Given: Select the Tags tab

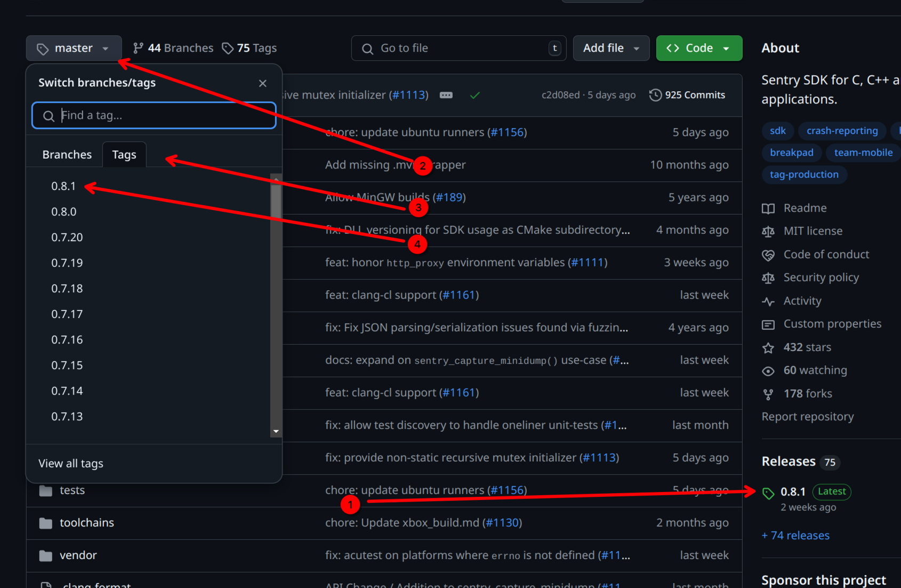Looking at the screenshot, I should 124,155.
